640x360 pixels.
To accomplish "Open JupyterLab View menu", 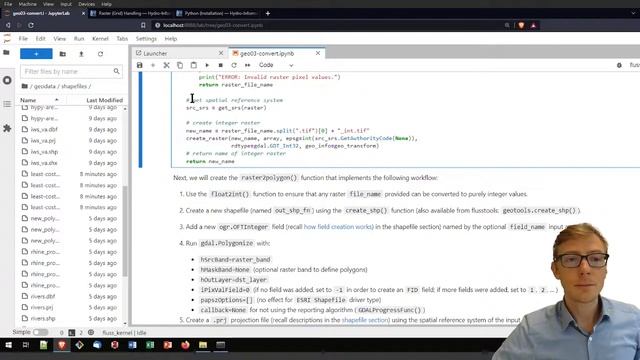I will pos(60,39).
